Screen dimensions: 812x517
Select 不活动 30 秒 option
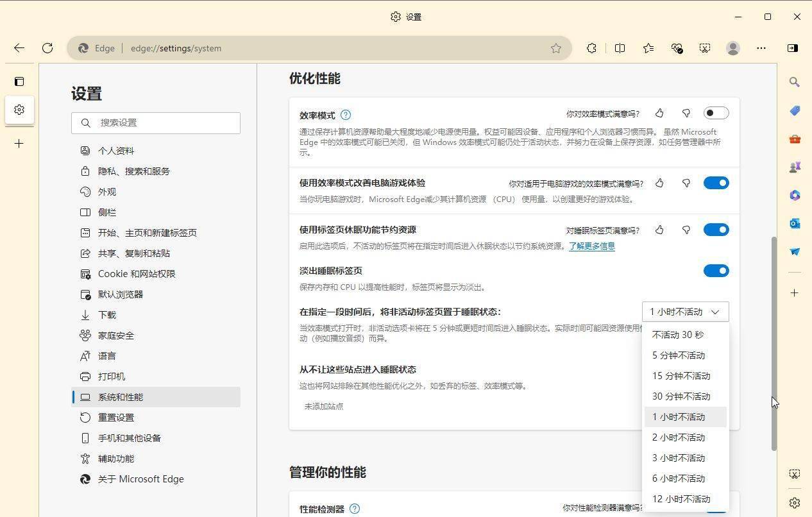[x=685, y=335]
